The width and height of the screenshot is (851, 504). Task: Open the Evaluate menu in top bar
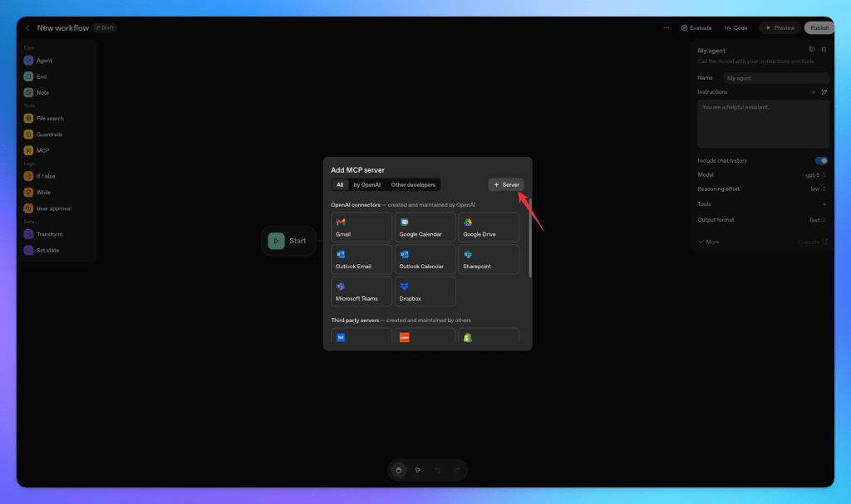[696, 27]
